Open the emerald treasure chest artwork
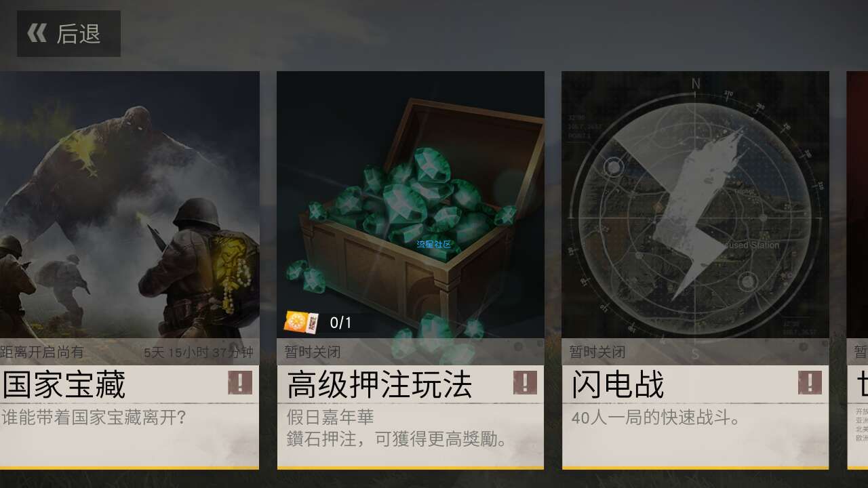 tap(410, 205)
